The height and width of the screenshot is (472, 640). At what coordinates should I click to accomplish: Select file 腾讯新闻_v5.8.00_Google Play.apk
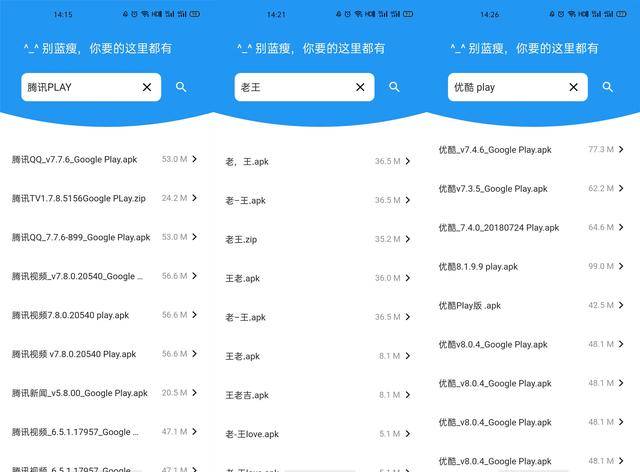coord(80,393)
